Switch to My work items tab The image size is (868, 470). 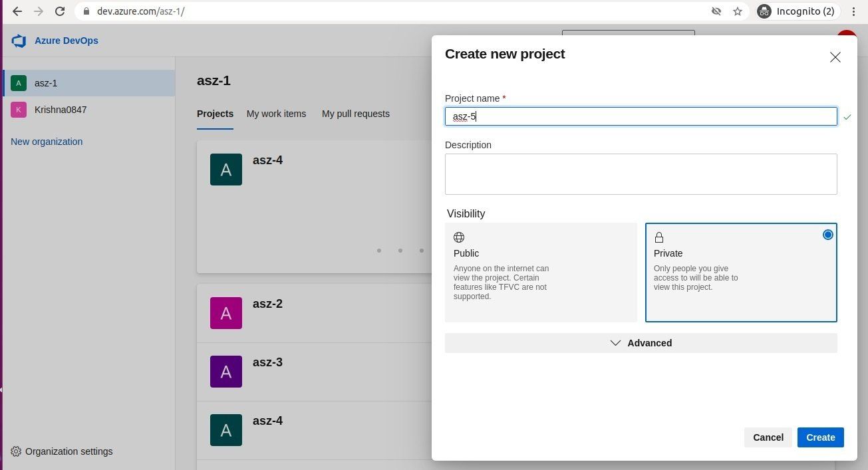coord(276,114)
